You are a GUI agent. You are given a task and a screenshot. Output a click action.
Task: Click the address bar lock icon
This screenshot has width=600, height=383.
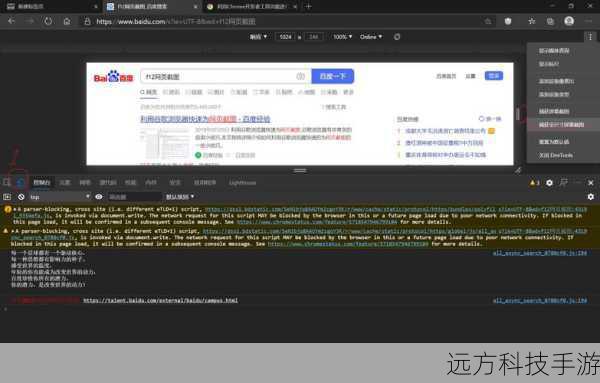pyautogui.click(x=87, y=21)
